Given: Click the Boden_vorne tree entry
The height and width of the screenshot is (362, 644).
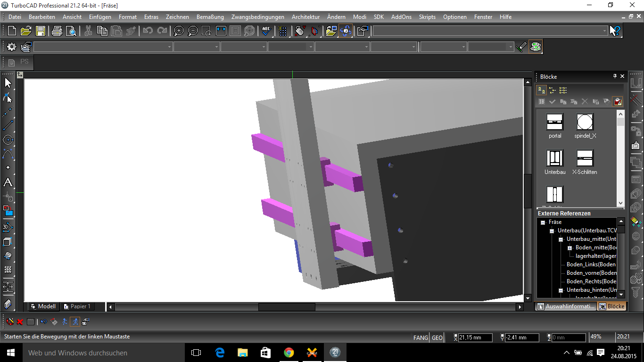Looking at the screenshot, I should pyautogui.click(x=592, y=273).
